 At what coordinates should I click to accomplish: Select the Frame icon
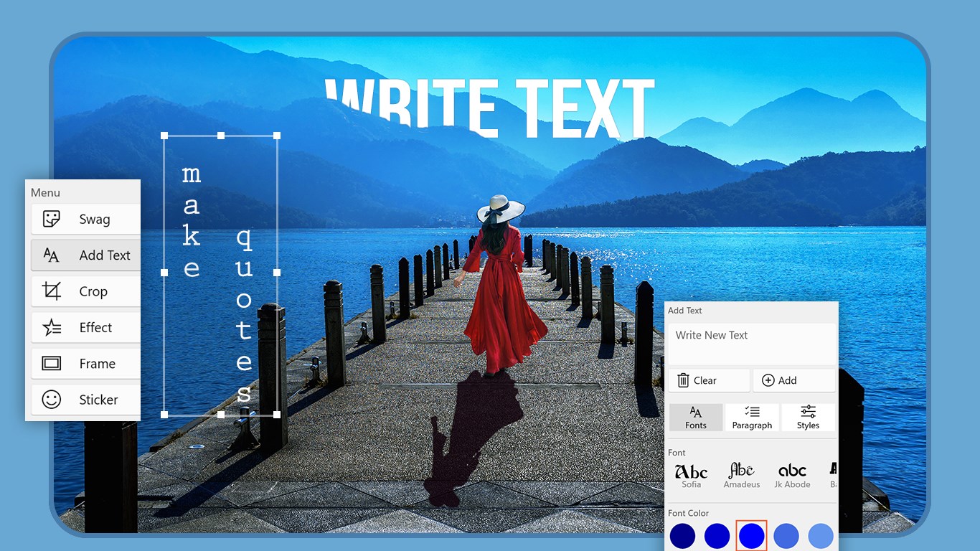[x=52, y=364]
